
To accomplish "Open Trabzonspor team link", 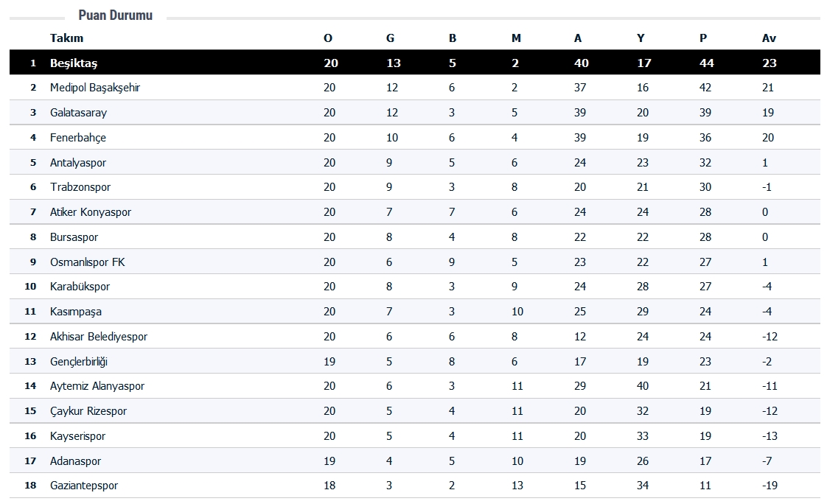I will [x=80, y=187].
